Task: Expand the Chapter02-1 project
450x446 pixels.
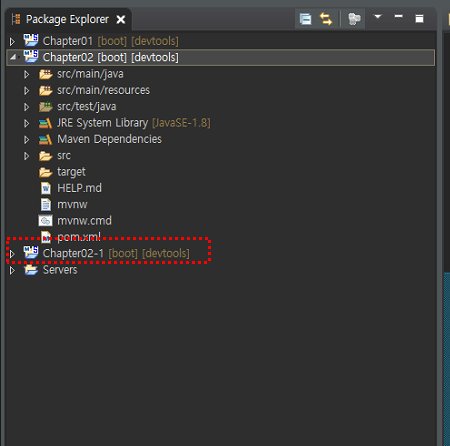Action: coord(12,254)
